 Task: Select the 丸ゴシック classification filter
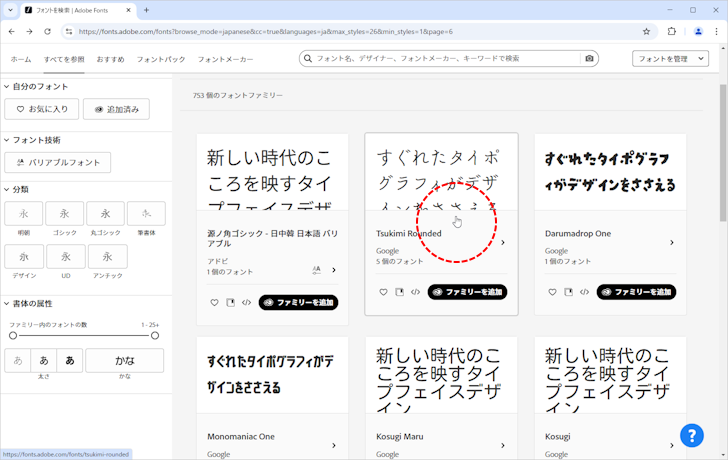105,214
